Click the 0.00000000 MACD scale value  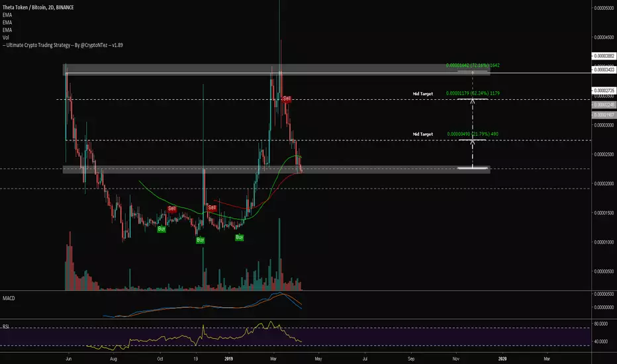604,307
